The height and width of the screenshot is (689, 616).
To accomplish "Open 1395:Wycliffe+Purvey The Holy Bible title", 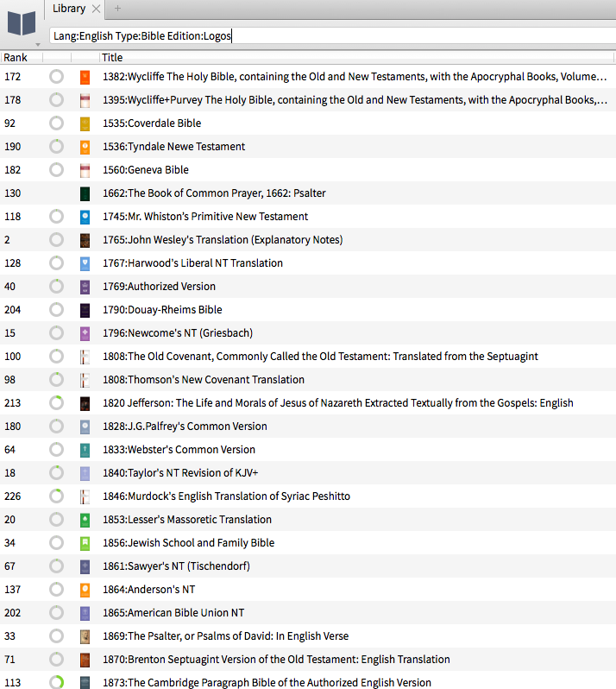I will point(355,100).
